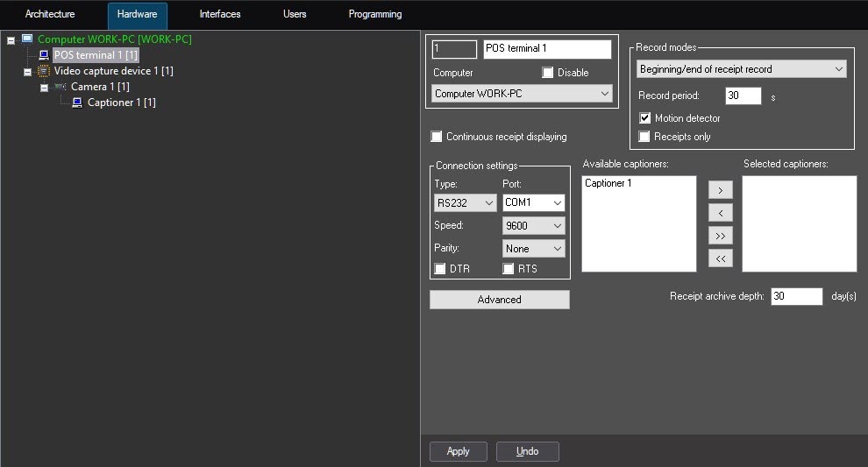Select Video capture device 1 [1] row
The width and height of the screenshot is (868, 467).
[113, 71]
